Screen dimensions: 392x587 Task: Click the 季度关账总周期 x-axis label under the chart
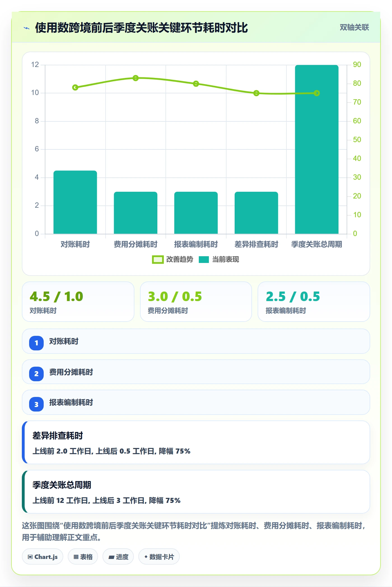click(x=317, y=244)
